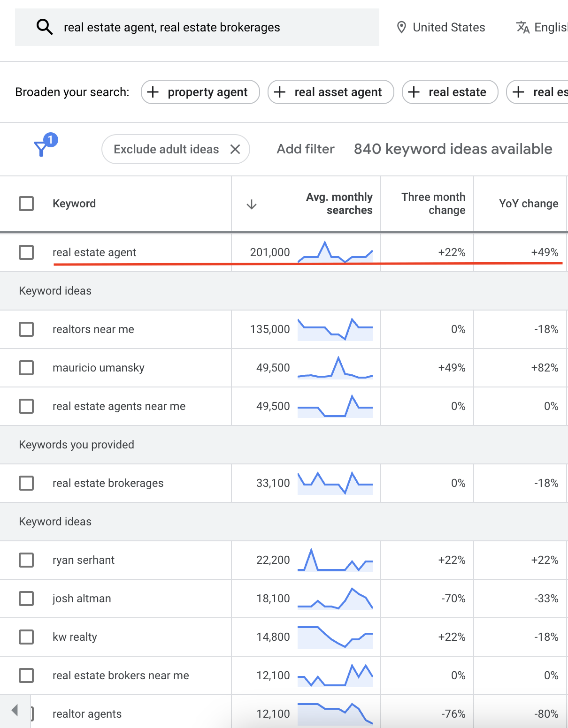Click the trend sparkline for real estate agent
The height and width of the screenshot is (728, 568).
pos(336,252)
